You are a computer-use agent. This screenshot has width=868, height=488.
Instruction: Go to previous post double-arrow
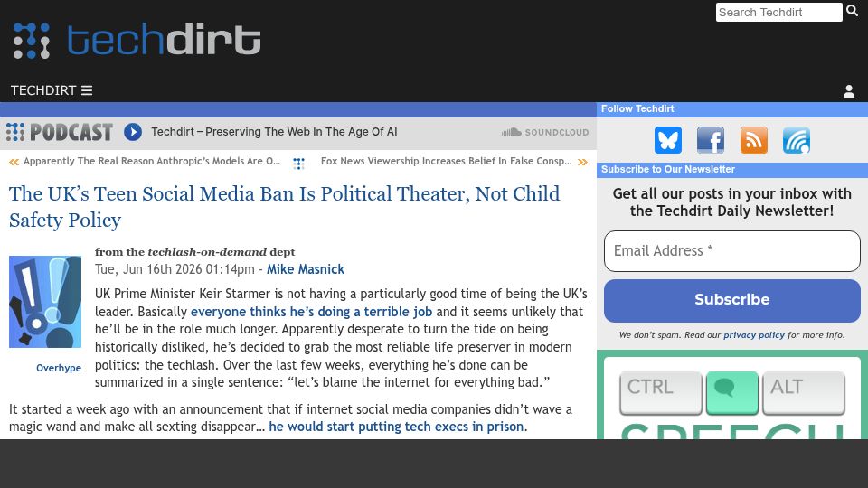14,162
